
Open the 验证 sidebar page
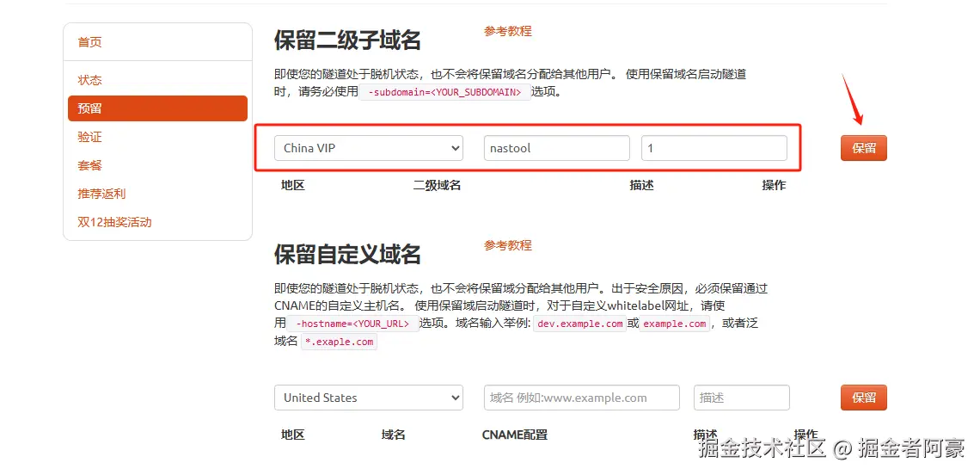click(89, 137)
